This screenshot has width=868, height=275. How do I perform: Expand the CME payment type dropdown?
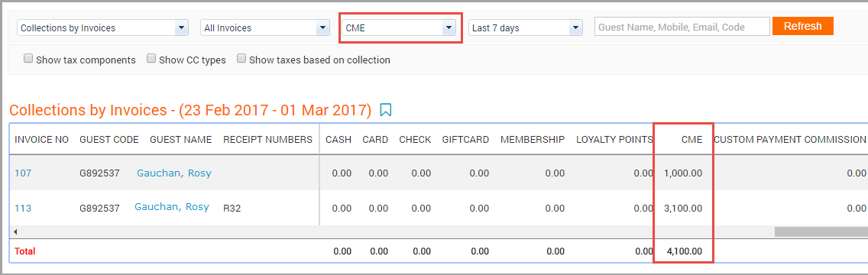click(x=399, y=27)
